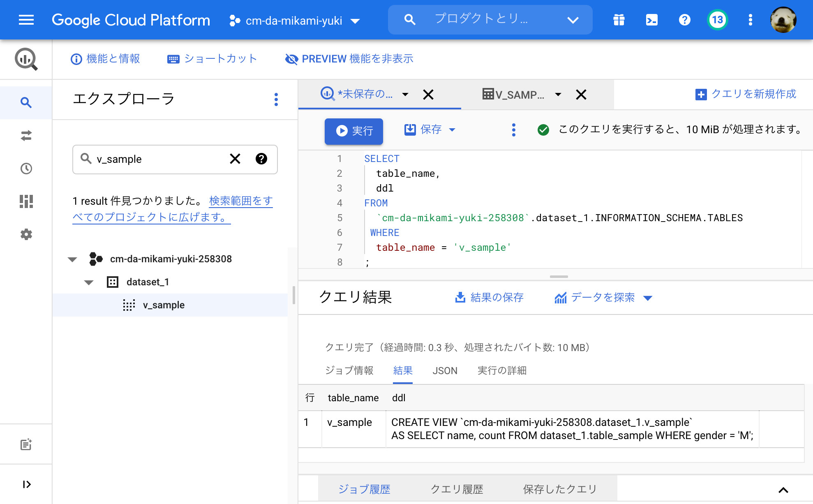Toggle the navigation hamburger menu

(x=26, y=20)
